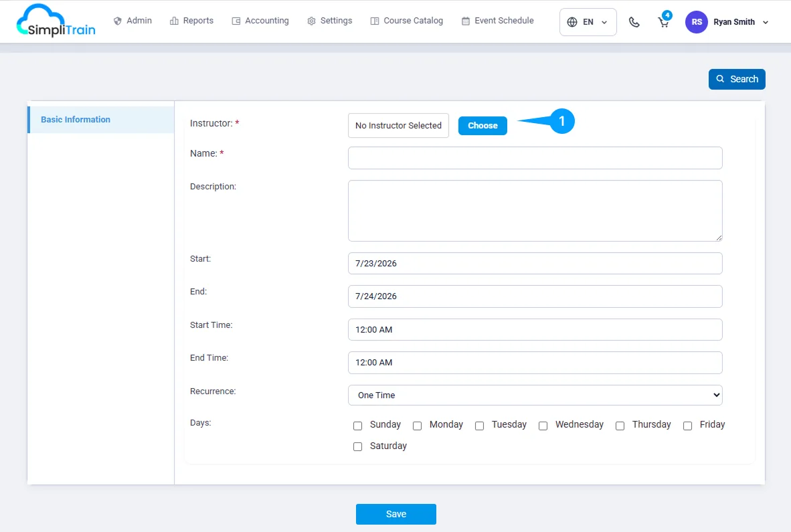Screen dimensions: 791x532
Task: Click the No Instructor Selected box
Action: coord(399,126)
